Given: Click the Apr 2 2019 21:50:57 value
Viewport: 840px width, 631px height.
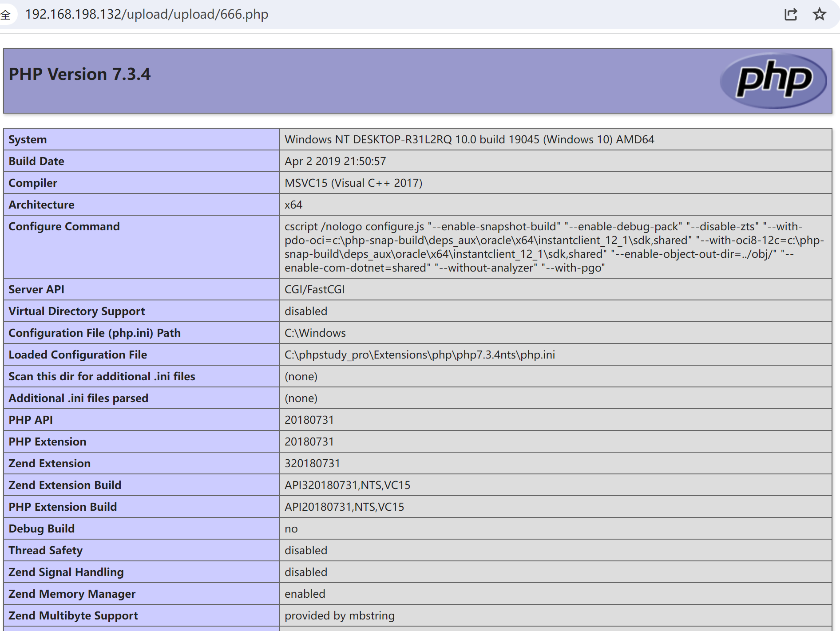Looking at the screenshot, I should 335,161.
